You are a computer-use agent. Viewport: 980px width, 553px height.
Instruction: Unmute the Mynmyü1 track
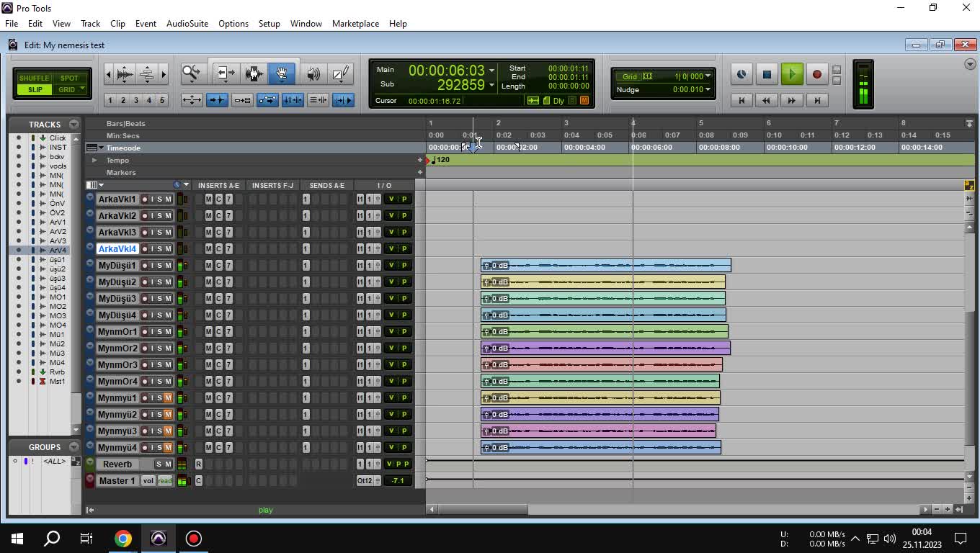(x=168, y=398)
